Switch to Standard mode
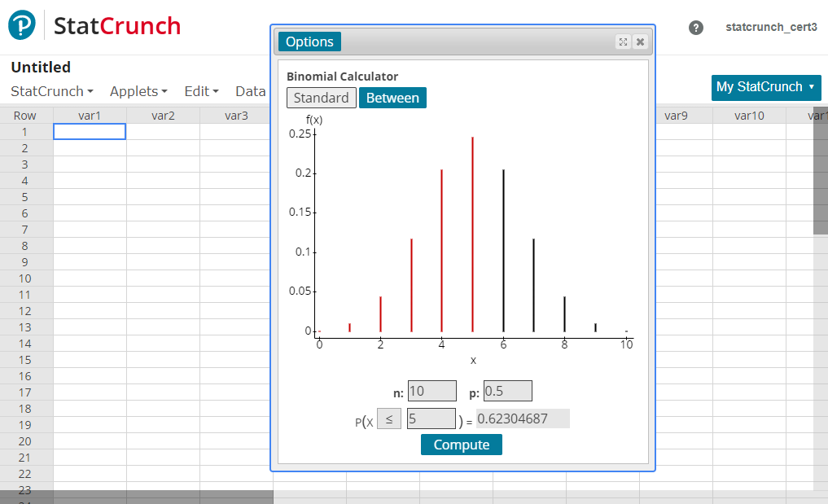The height and width of the screenshot is (504, 828). pos(321,98)
